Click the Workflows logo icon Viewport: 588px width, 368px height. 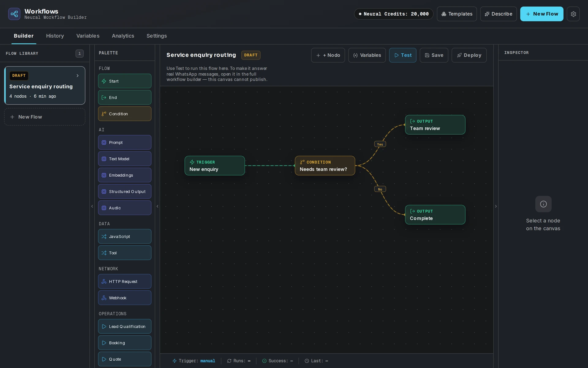(14, 14)
